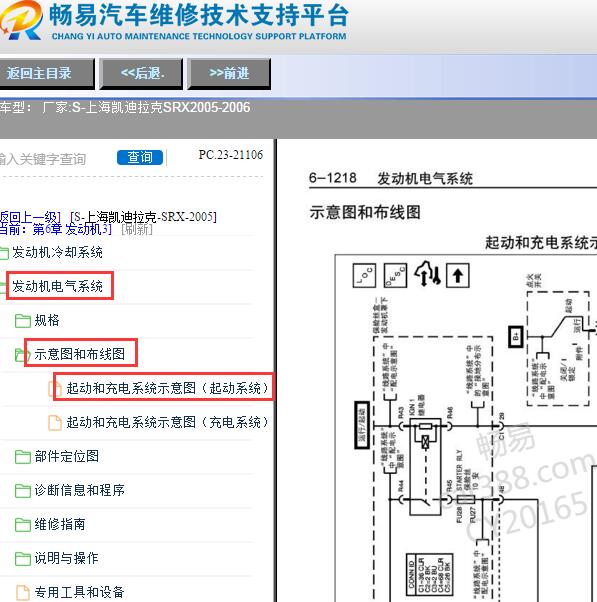Click the folder icon beside 维修指南
This screenshot has width=597, height=602.
(23, 525)
